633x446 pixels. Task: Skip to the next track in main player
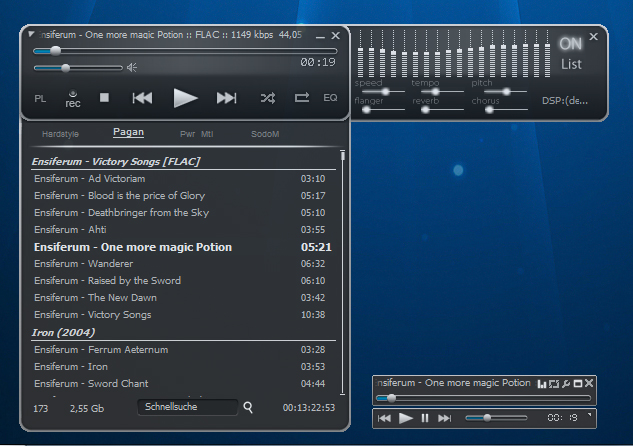point(227,98)
